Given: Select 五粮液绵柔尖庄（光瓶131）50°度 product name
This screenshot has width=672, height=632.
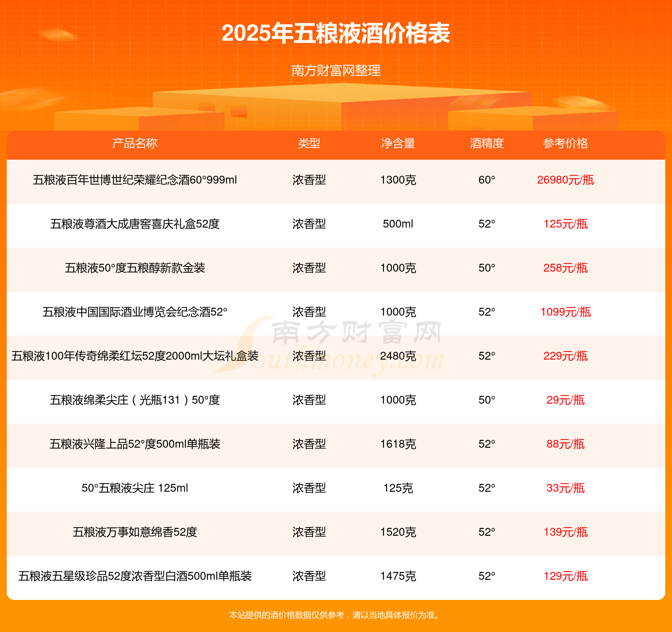Looking at the screenshot, I should point(135,400).
